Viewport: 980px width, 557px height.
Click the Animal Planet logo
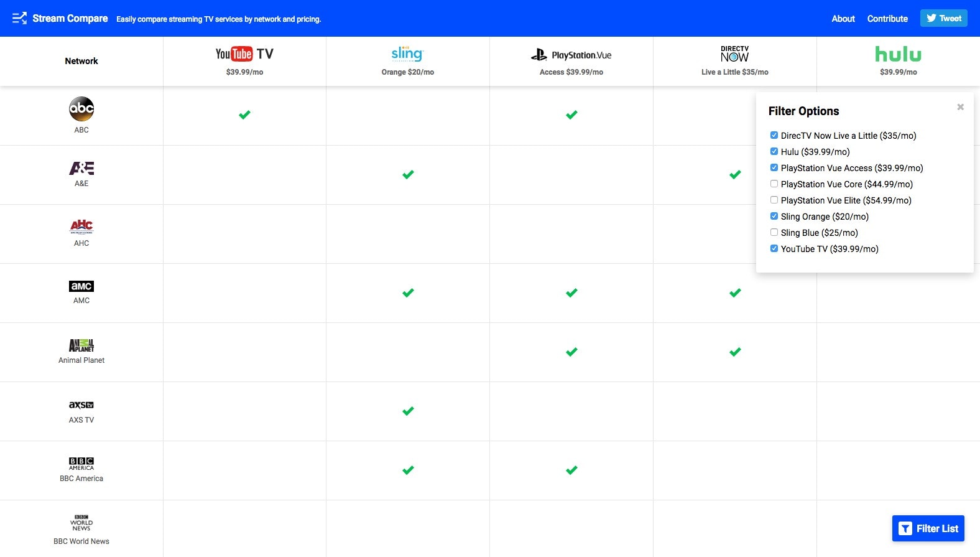coord(81,345)
